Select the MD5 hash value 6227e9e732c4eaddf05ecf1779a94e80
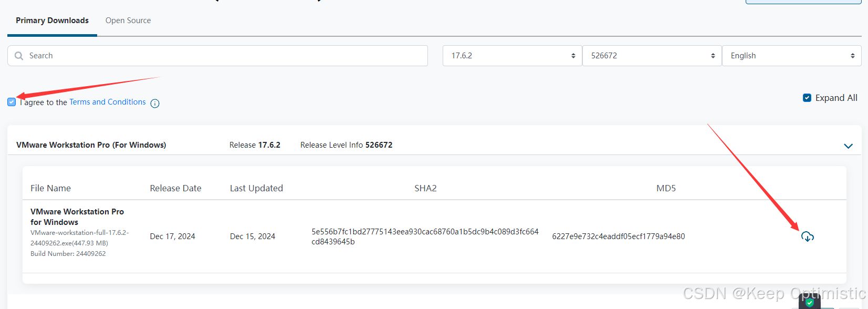 619,236
